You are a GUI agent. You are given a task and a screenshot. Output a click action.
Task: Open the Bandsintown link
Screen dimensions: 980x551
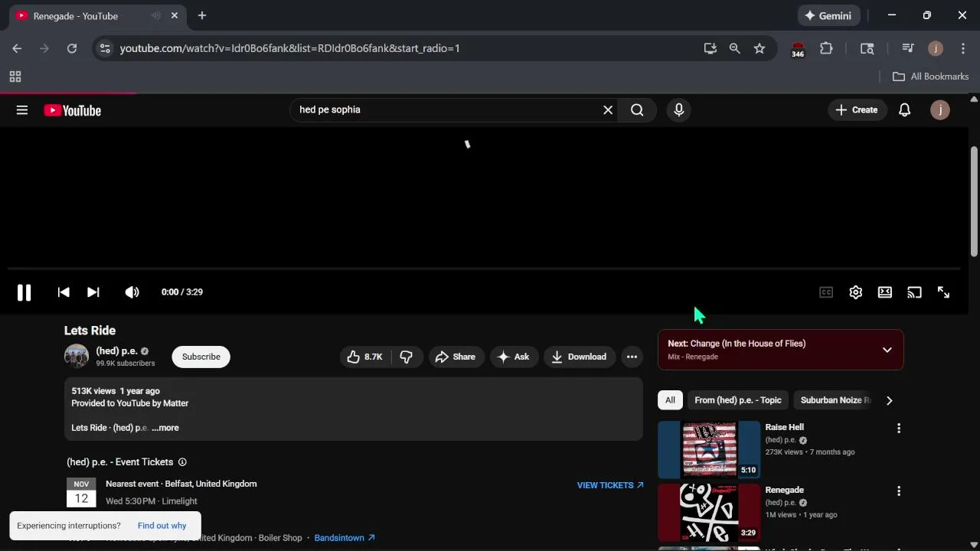345,538
